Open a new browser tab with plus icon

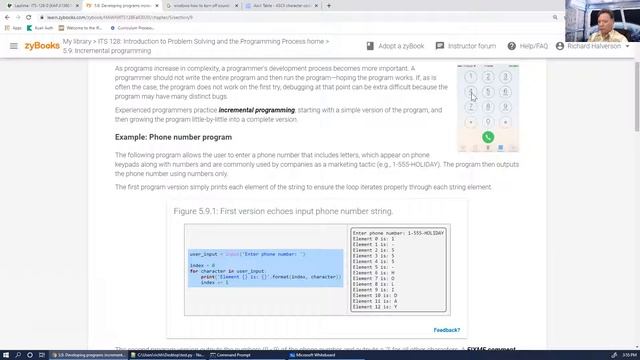(329, 6)
